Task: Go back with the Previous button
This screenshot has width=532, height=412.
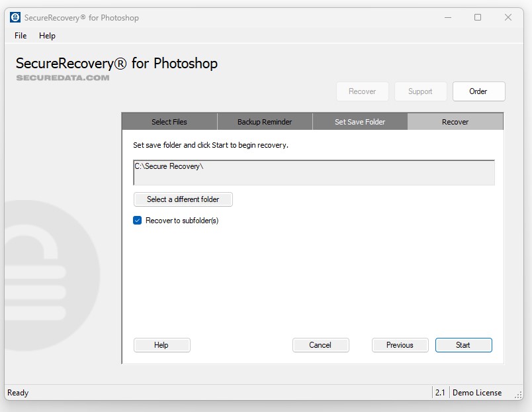Action: (400, 345)
